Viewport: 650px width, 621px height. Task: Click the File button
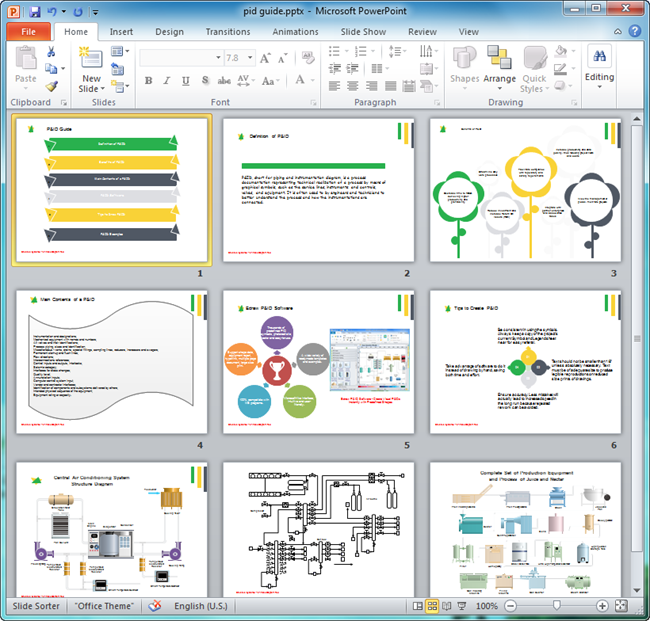(27, 32)
